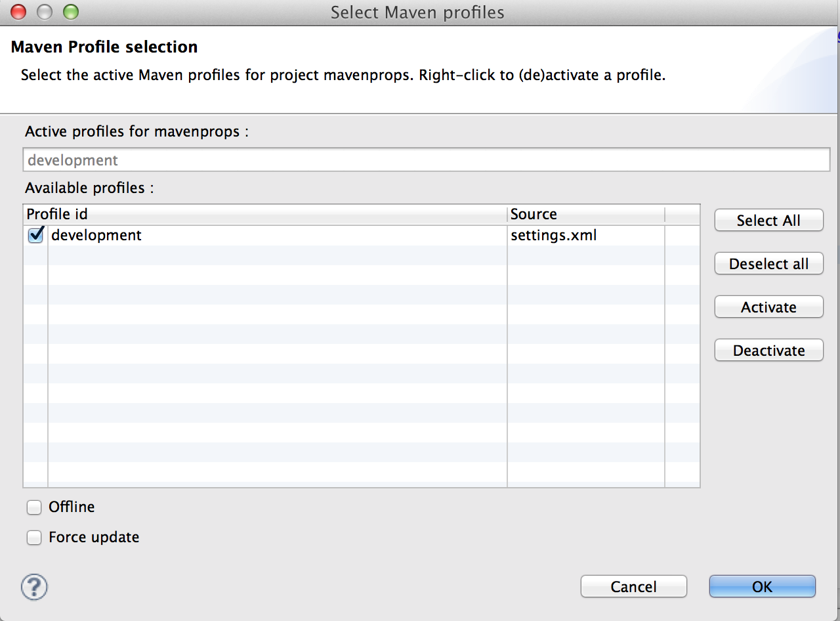Click the Deactivate button
This screenshot has width=840, height=621.
(x=768, y=351)
